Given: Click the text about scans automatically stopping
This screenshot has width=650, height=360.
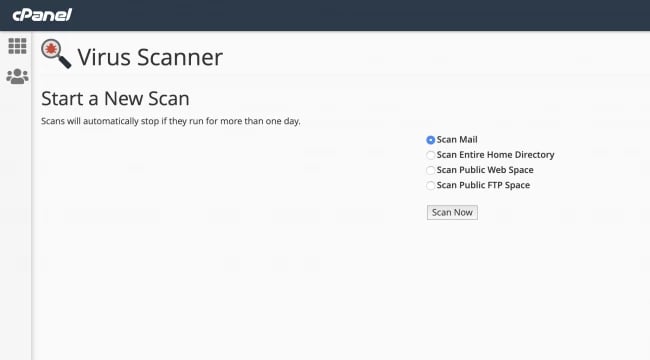Looking at the screenshot, I should tap(171, 121).
